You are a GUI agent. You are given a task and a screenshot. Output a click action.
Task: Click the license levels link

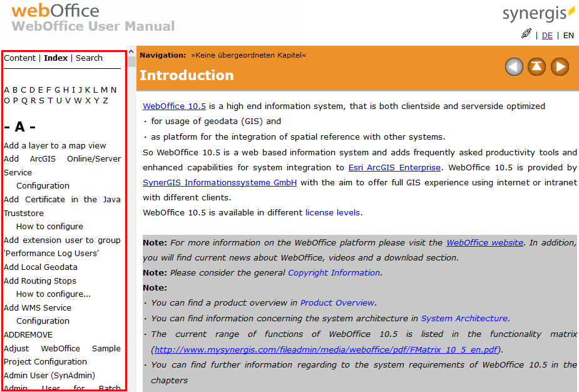coord(332,212)
